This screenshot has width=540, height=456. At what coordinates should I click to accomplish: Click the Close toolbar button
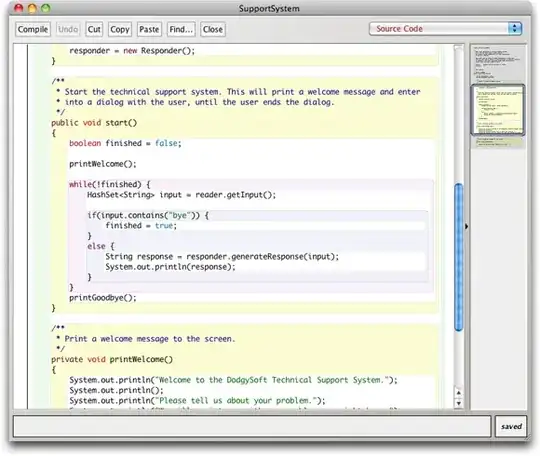(x=213, y=29)
